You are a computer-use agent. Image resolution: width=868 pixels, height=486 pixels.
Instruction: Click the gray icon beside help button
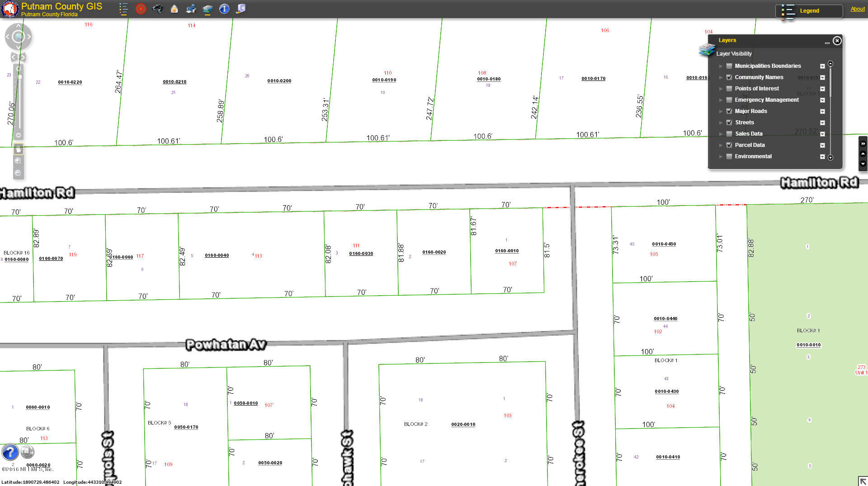(28, 451)
